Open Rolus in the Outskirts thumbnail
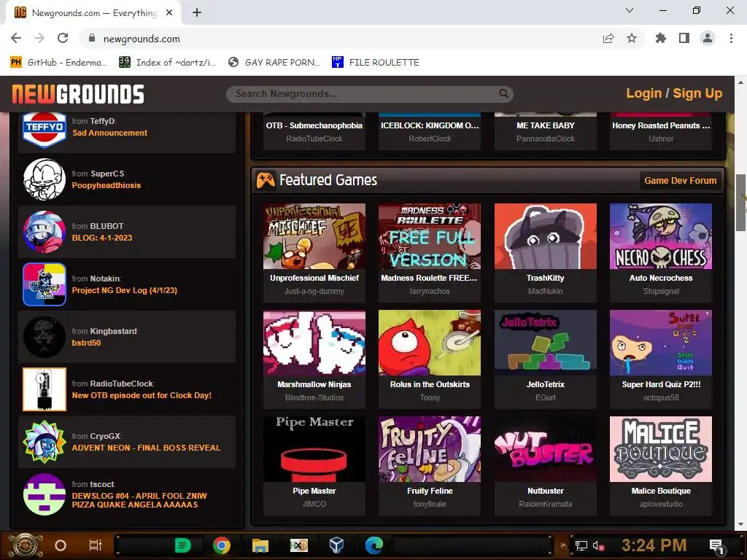 (x=430, y=343)
